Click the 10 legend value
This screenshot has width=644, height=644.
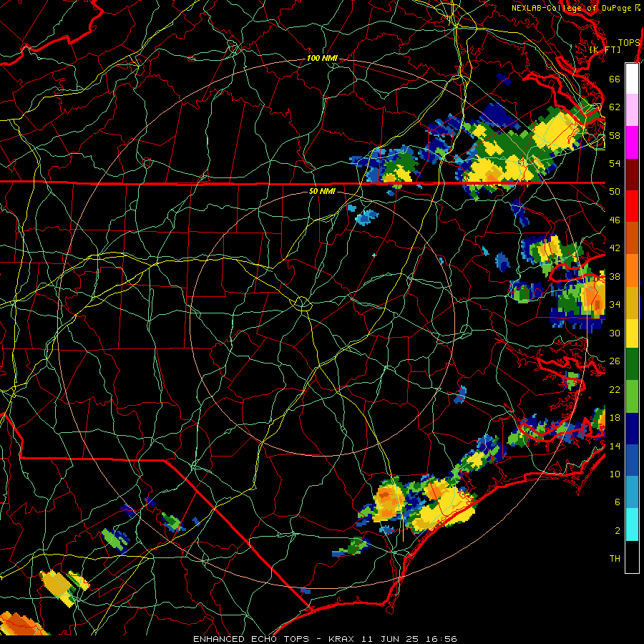click(615, 474)
